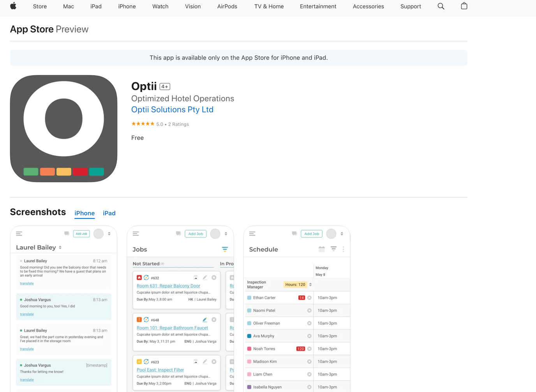Click the recurring job icon next to #623
The height and width of the screenshot is (392, 536).
pyautogui.click(x=146, y=362)
